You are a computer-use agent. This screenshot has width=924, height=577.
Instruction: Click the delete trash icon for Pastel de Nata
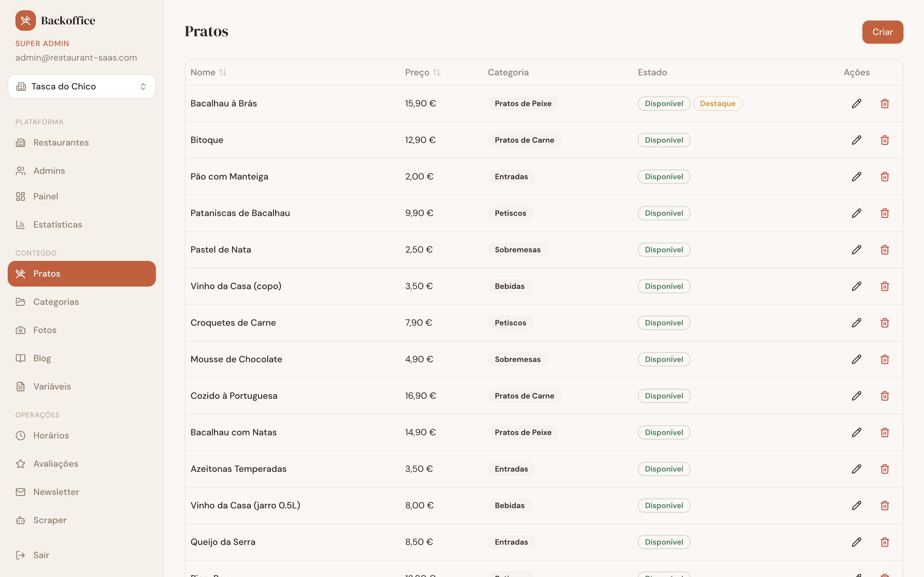click(885, 250)
